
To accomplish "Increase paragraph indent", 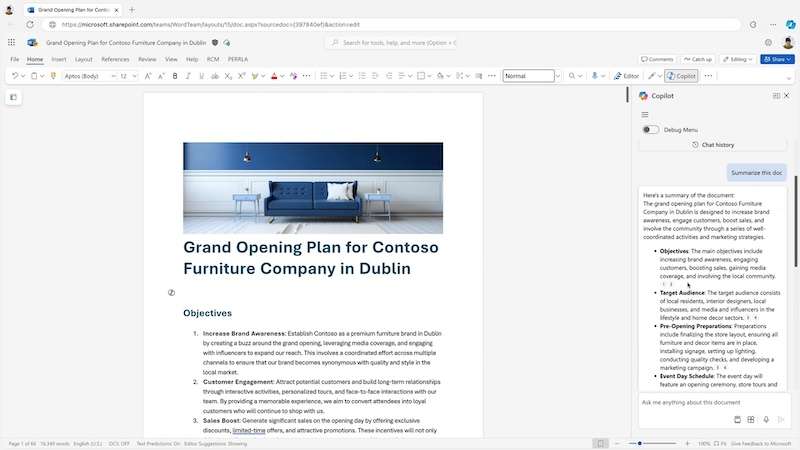I will tap(389, 76).
